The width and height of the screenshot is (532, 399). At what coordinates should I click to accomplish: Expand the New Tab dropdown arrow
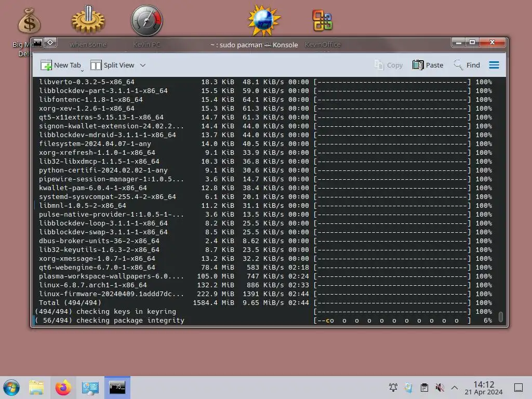82,71
